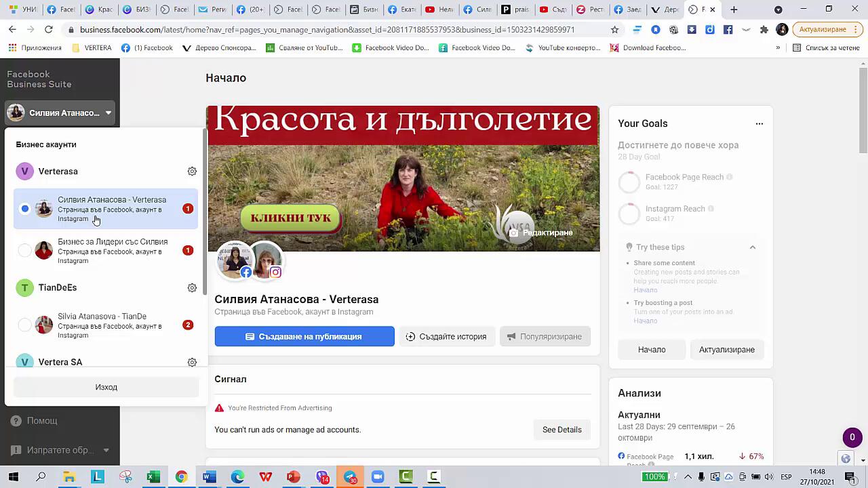Image resolution: width=868 pixels, height=488 pixels.
Task: Click See Details for advertising restriction
Action: pos(561,430)
